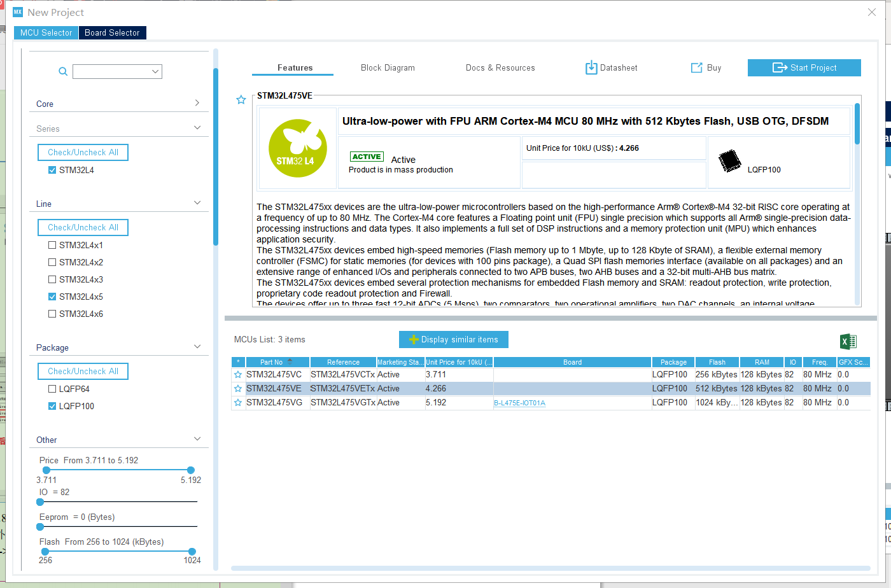The height and width of the screenshot is (588, 891).
Task: Star the STM32L475VE row
Action: click(238, 389)
